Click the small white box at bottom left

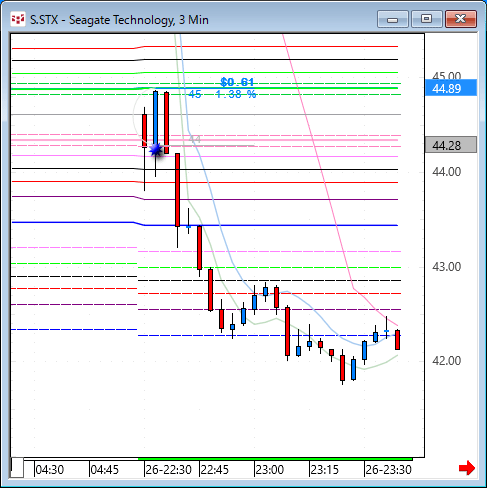(x=17, y=468)
